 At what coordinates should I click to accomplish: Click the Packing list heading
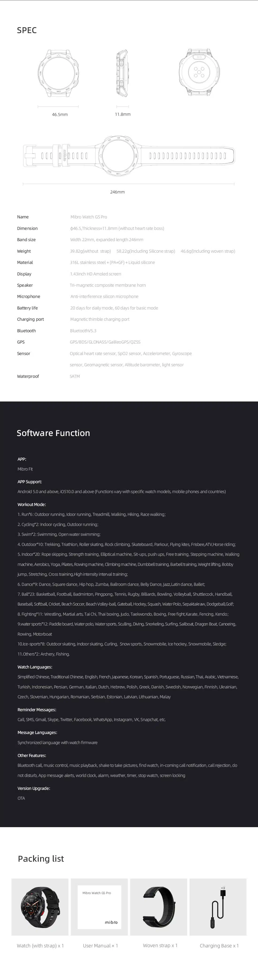pos(41,858)
